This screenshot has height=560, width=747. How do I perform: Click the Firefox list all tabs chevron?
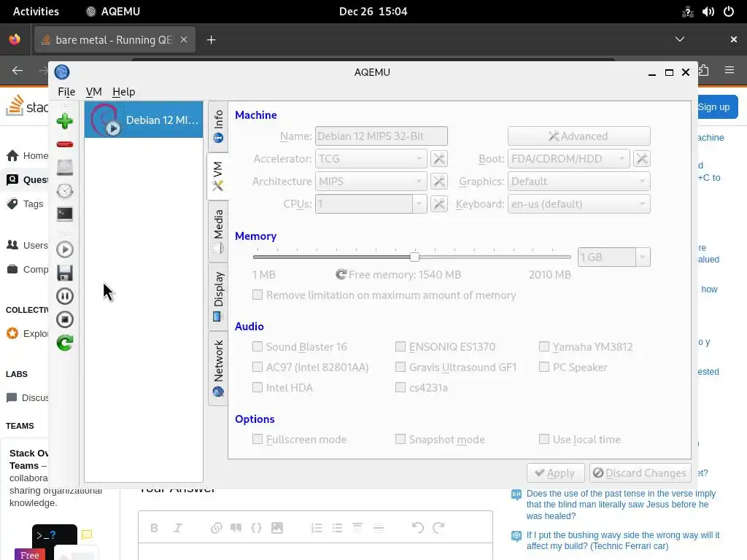tap(680, 39)
